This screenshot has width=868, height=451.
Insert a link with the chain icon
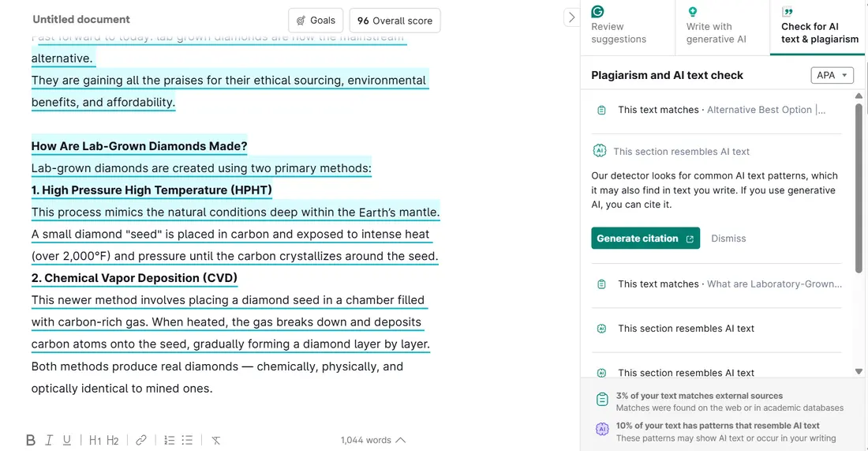point(141,440)
